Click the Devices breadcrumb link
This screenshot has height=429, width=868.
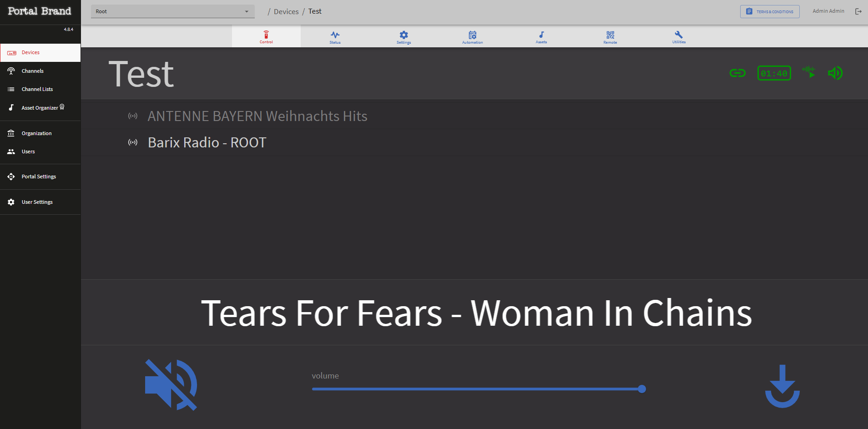tap(286, 11)
